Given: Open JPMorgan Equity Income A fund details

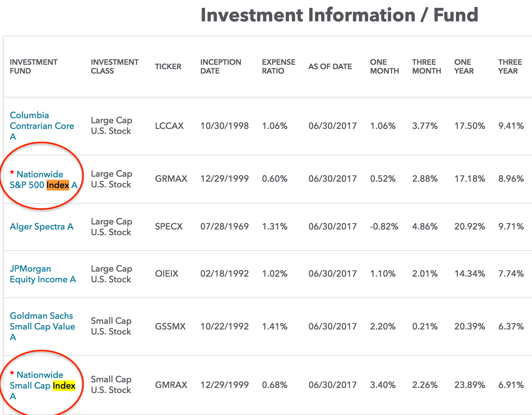Looking at the screenshot, I should tap(43, 274).
